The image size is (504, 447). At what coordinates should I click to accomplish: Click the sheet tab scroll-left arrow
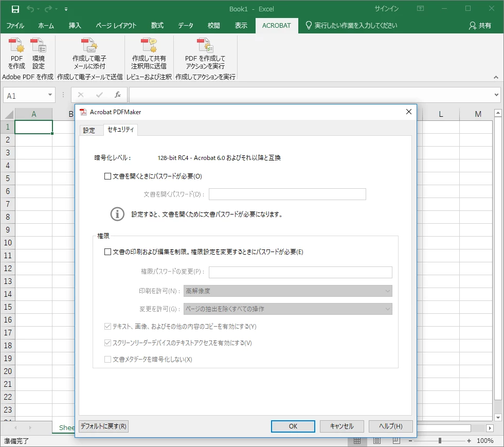[x=15, y=427]
